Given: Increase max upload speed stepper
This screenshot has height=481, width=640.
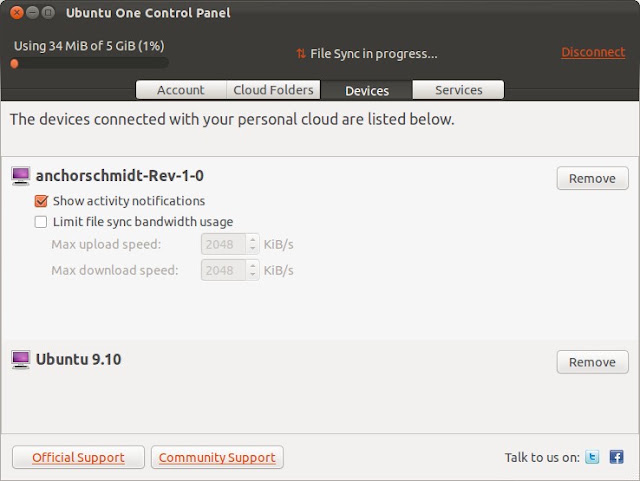Looking at the screenshot, I should click(253, 240).
